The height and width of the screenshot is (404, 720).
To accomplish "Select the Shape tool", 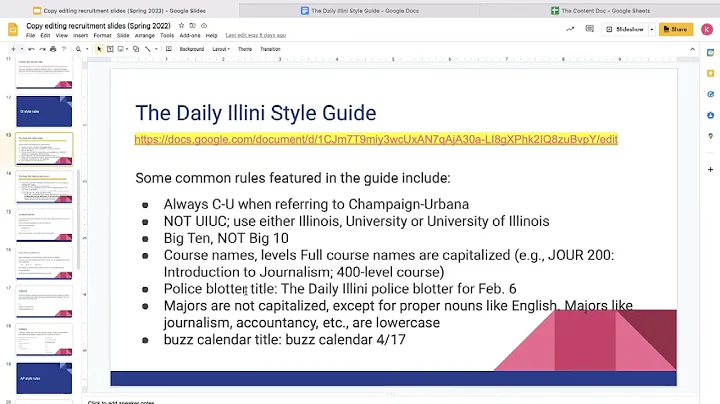I will (136, 49).
